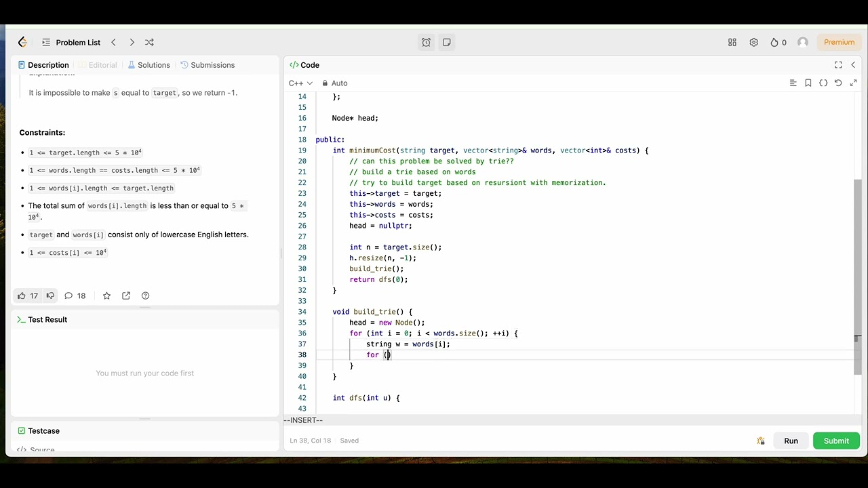Reset code with the undo arrow icon

tap(838, 83)
